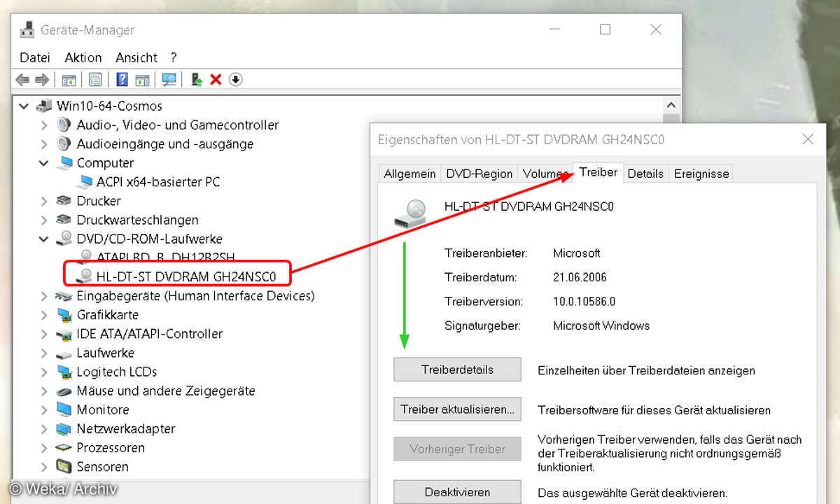The height and width of the screenshot is (504, 840).
Task: Click the Geräte-Manager title bar icon
Action: point(27,30)
